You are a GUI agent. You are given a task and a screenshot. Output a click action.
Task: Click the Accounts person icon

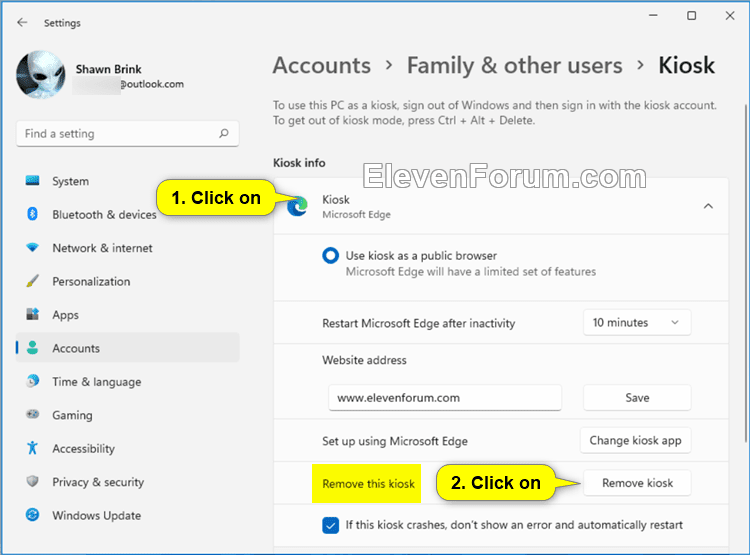coord(33,348)
